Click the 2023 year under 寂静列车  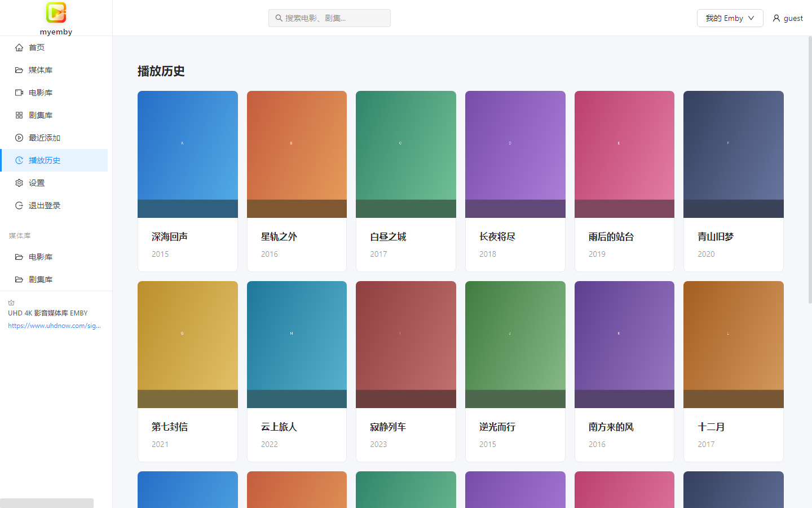pyautogui.click(x=378, y=444)
